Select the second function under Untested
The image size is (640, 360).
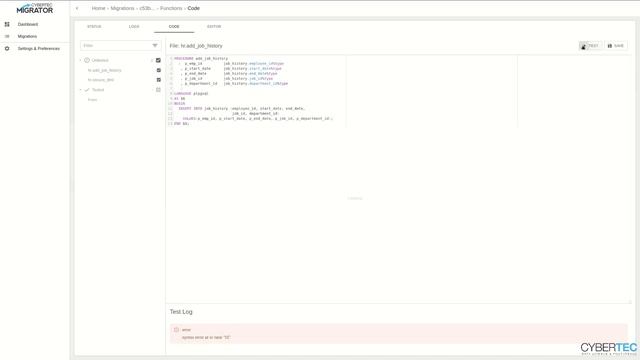pos(101,80)
